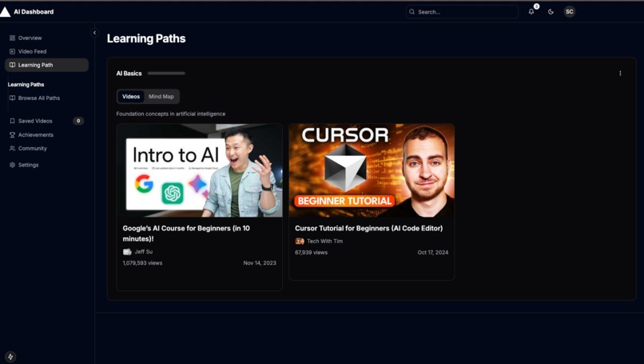Click the Browse All Paths book icon
Image resolution: width=644 pixels, height=364 pixels.
pos(12,98)
